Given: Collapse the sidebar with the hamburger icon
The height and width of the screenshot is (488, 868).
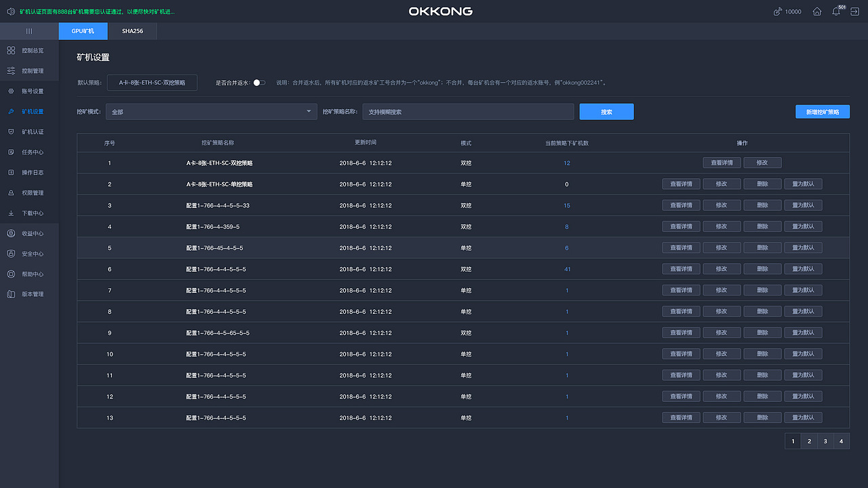Looking at the screenshot, I should [29, 30].
